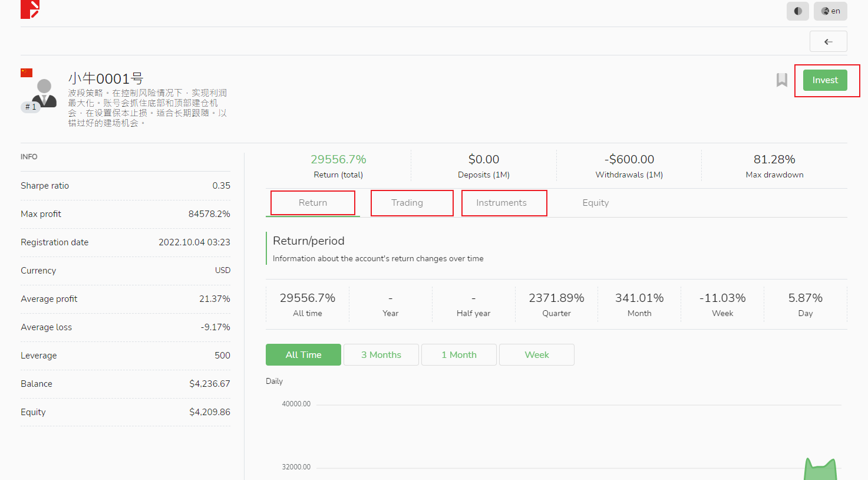Bookmark this trader strategy
This screenshot has width=868, height=480.
pyautogui.click(x=781, y=80)
